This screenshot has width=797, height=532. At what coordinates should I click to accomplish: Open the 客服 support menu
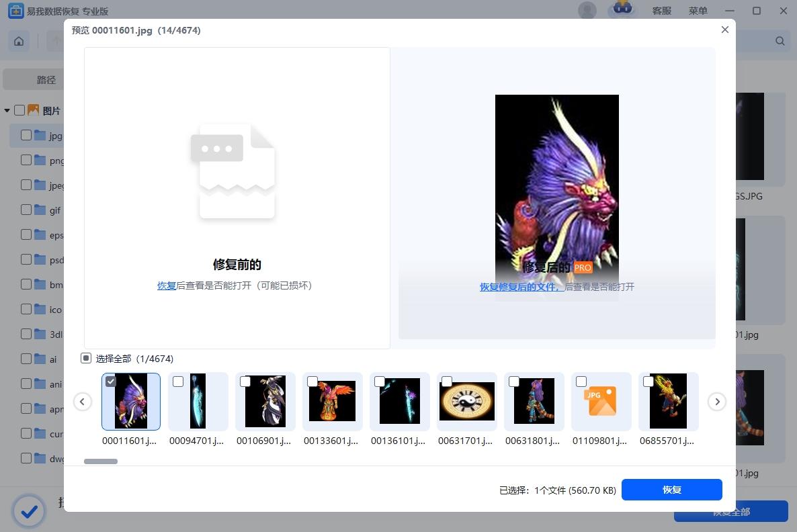click(662, 11)
